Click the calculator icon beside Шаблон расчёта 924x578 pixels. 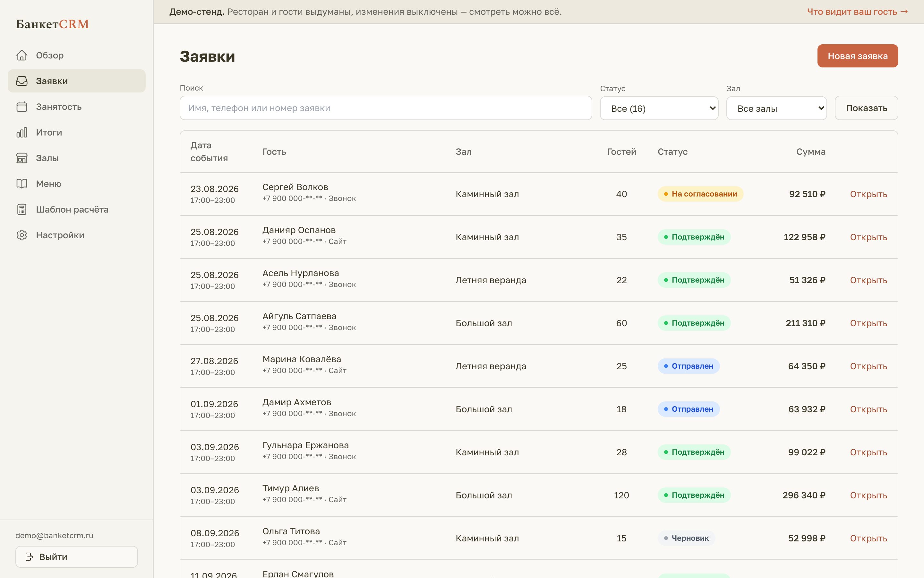tap(22, 209)
